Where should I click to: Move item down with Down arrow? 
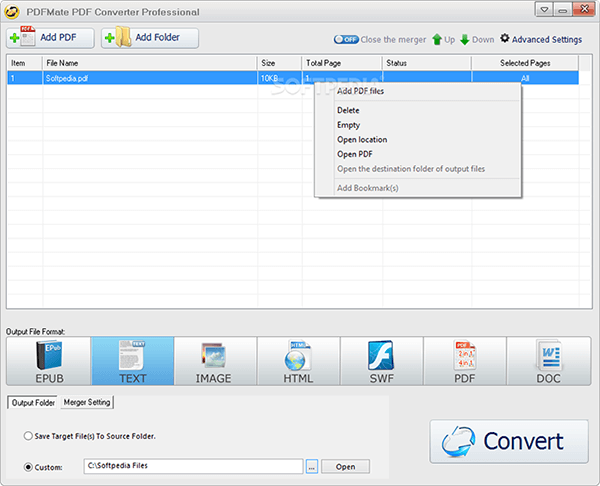477,39
